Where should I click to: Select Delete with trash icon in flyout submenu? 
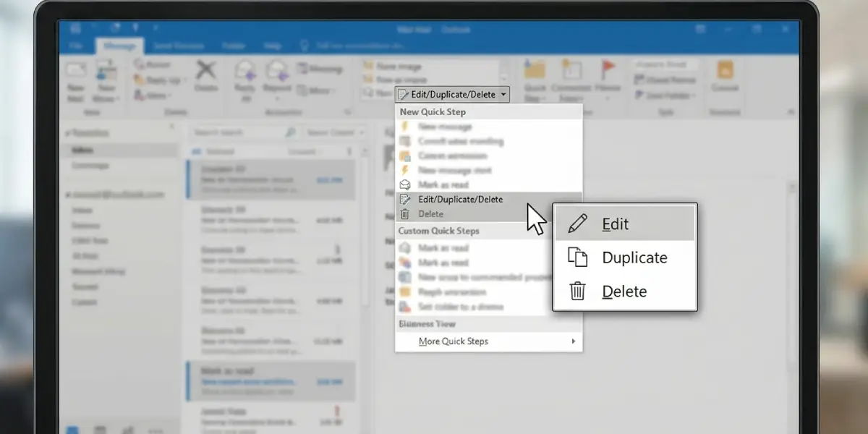click(x=625, y=292)
